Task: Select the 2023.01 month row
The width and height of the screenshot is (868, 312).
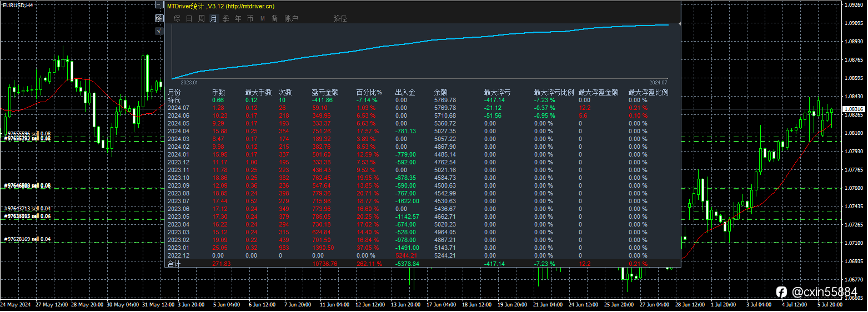Action: tap(423, 248)
